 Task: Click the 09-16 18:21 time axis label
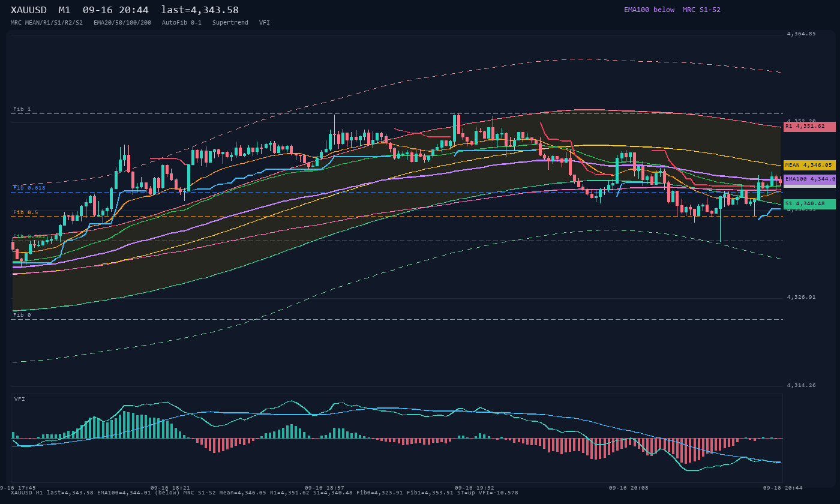click(170, 488)
